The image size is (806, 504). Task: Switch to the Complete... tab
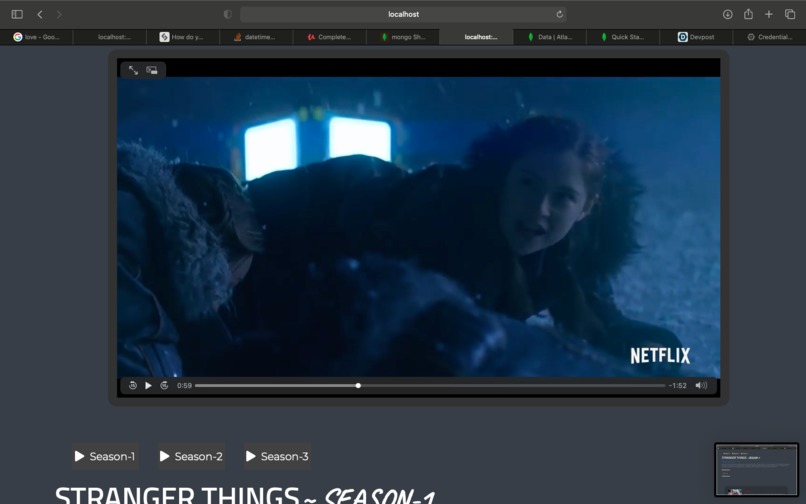(329, 37)
